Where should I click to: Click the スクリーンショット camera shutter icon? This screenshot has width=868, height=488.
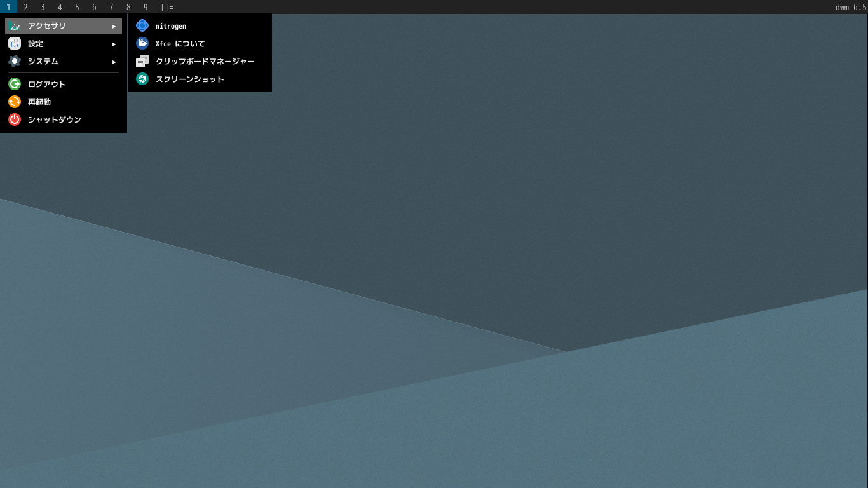pyautogui.click(x=142, y=79)
